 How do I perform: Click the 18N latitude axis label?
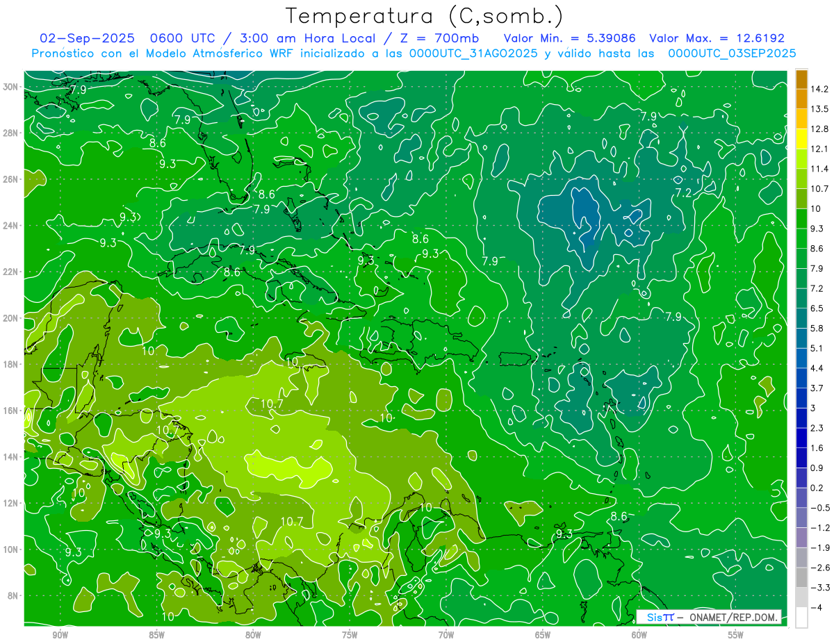pos(10,364)
